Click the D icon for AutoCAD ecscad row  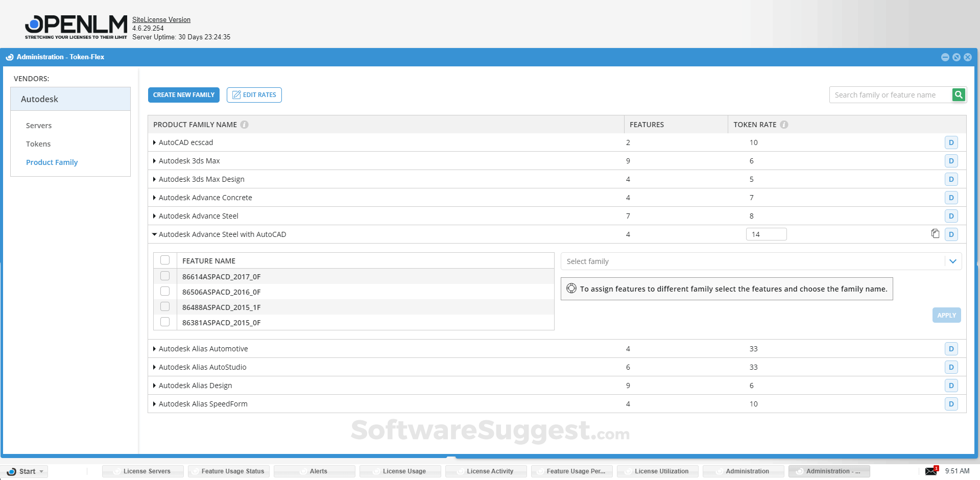pyautogui.click(x=951, y=142)
